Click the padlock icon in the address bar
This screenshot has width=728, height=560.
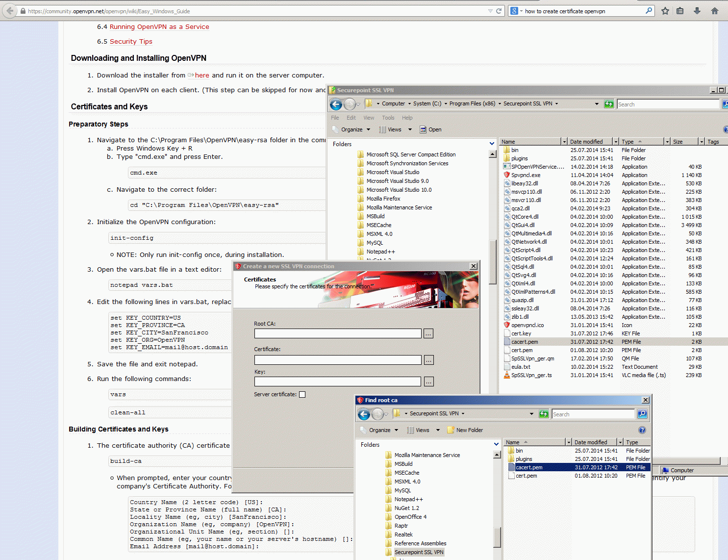pos(23,11)
